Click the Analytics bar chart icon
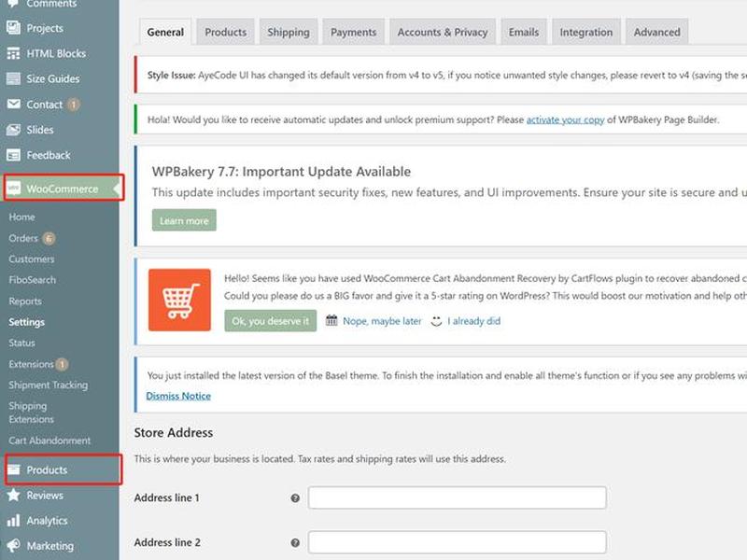This screenshot has height=560, width=747. [x=13, y=521]
